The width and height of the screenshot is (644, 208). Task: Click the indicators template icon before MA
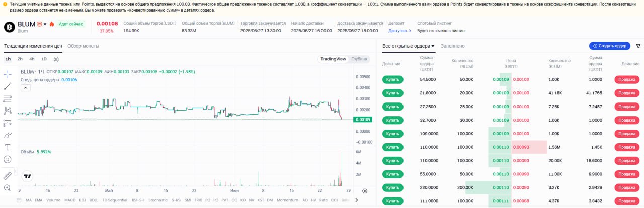pyautogui.click(x=19, y=200)
